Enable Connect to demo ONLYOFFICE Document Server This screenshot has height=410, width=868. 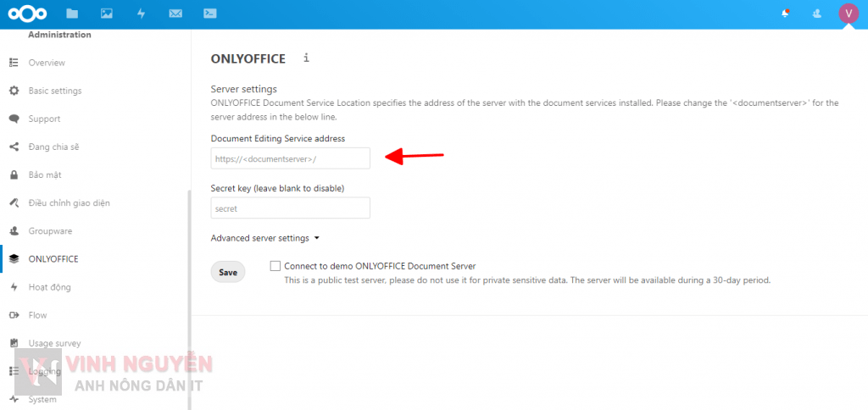click(x=275, y=265)
